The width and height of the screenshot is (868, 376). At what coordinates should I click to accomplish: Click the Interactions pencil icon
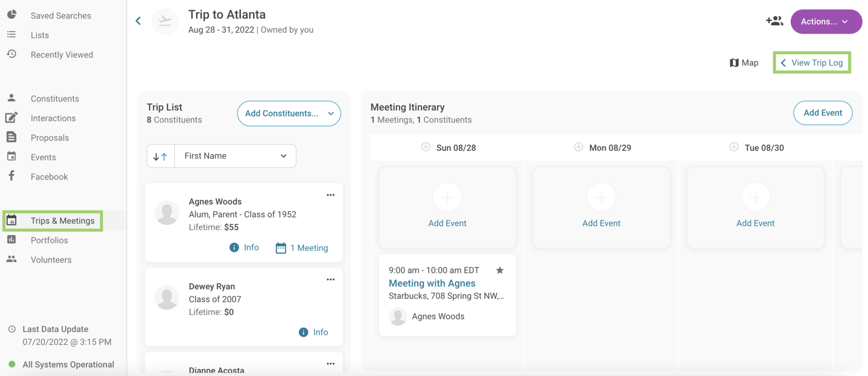12,117
